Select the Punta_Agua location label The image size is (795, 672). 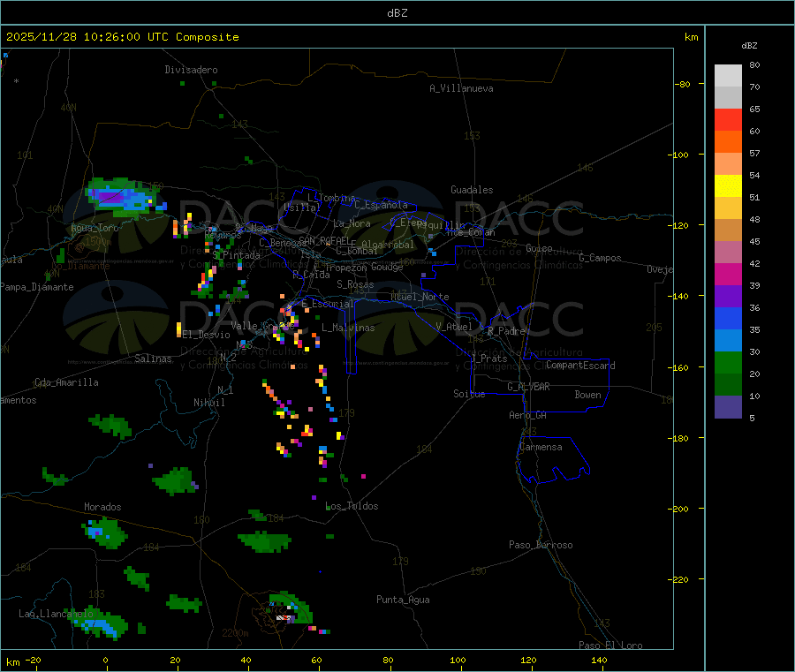pyautogui.click(x=403, y=600)
